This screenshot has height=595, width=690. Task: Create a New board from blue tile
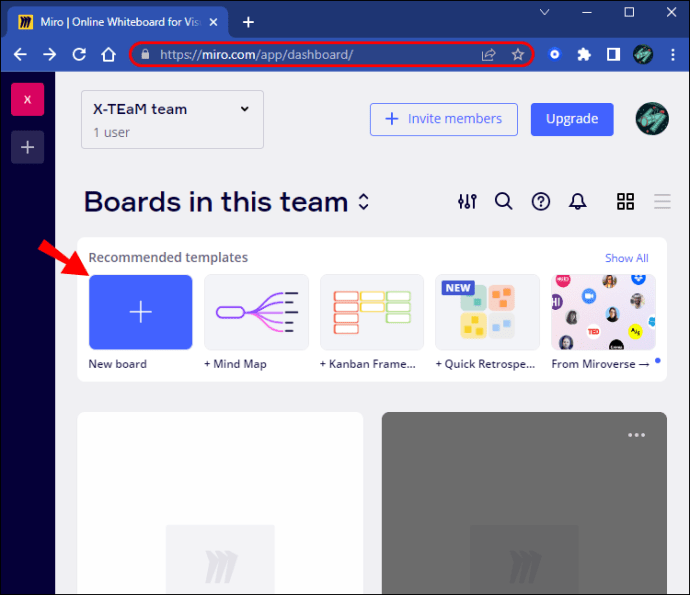140,312
